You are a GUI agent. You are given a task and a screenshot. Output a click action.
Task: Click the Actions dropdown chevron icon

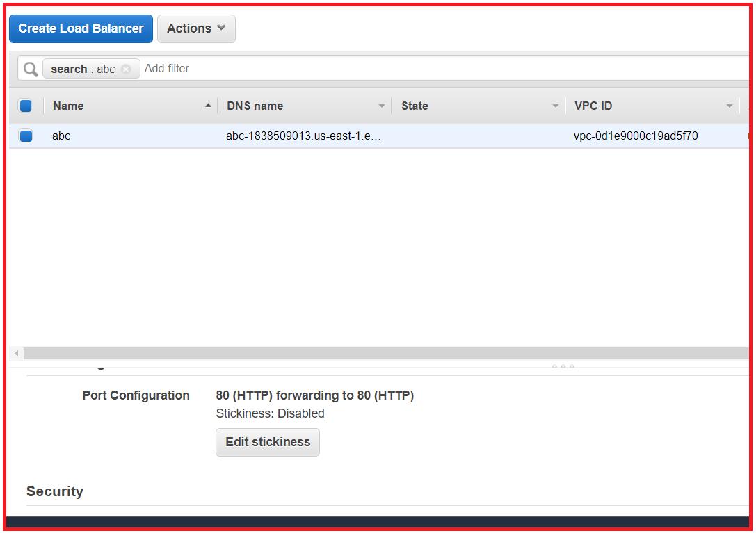click(220, 28)
